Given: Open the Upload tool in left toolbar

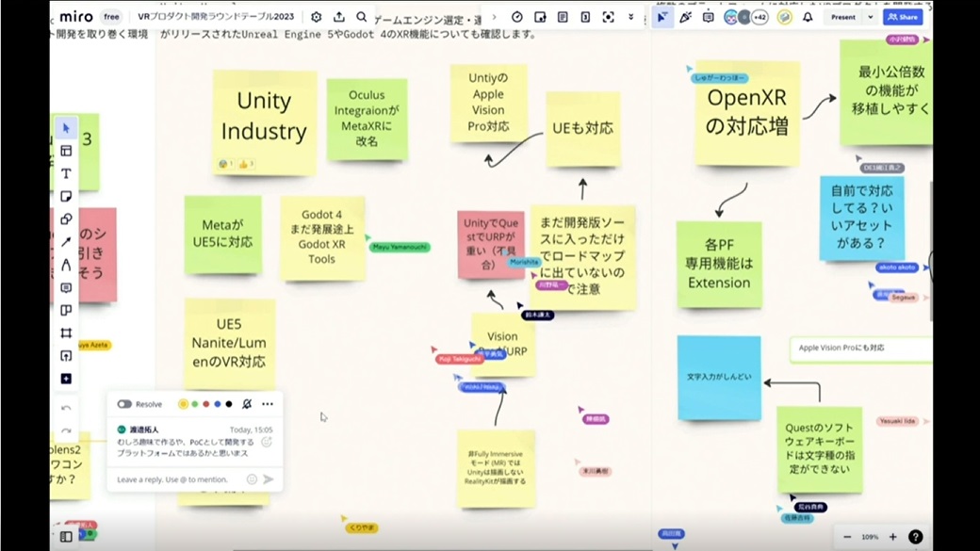Looking at the screenshot, I should coord(66,356).
